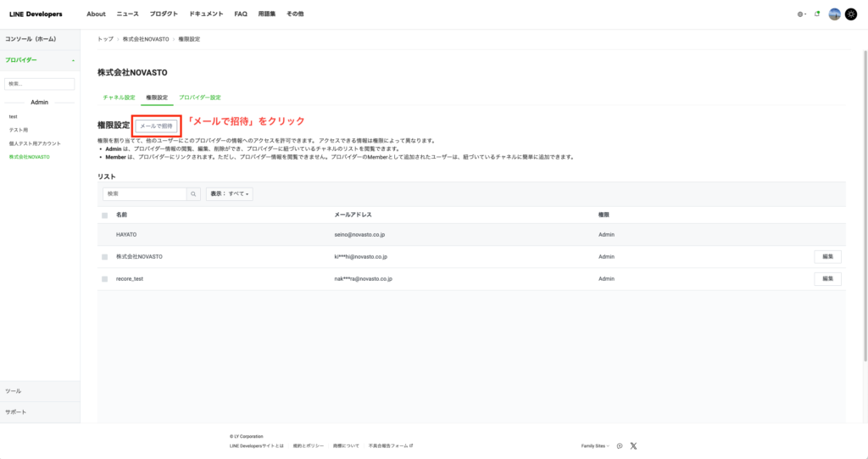868x459 pixels.
Task: Open the プロダクト menu
Action: [164, 14]
